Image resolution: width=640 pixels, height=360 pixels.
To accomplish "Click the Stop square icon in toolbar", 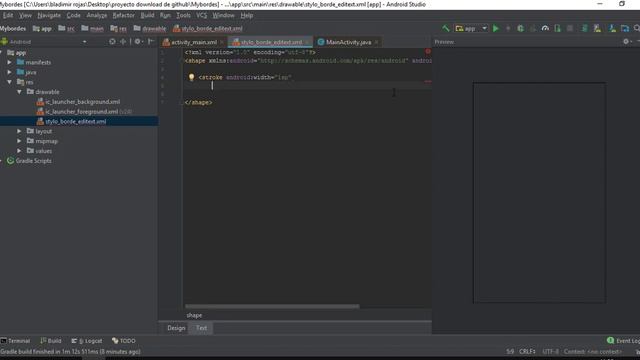I will click(x=570, y=28).
